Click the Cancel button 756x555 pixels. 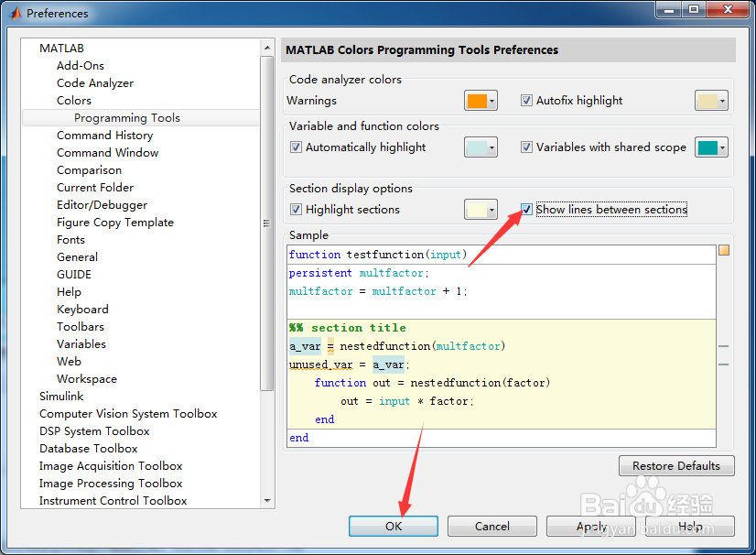[491, 526]
